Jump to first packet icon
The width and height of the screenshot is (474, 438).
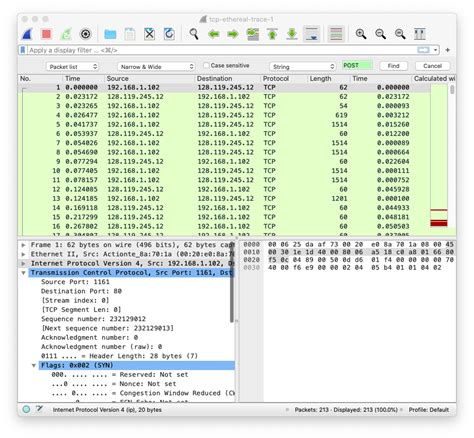click(272, 34)
